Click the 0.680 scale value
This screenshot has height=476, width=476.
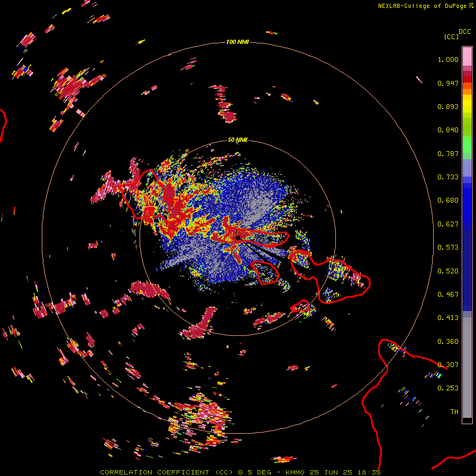coord(448,200)
